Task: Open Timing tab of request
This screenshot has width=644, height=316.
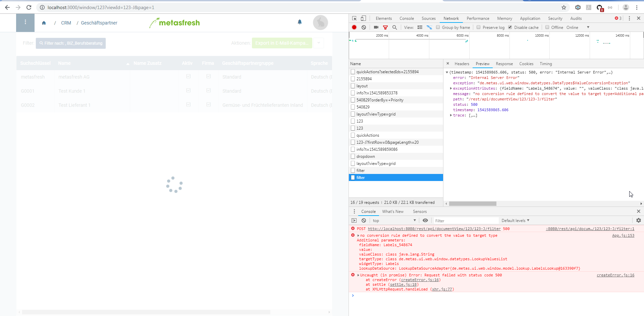Action: [545, 64]
